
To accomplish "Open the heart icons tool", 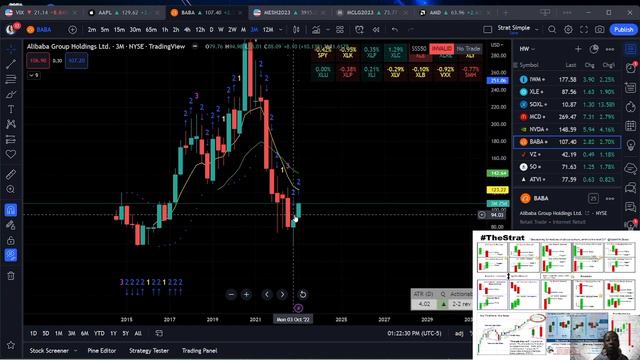I will pyautogui.click(x=11, y=154).
